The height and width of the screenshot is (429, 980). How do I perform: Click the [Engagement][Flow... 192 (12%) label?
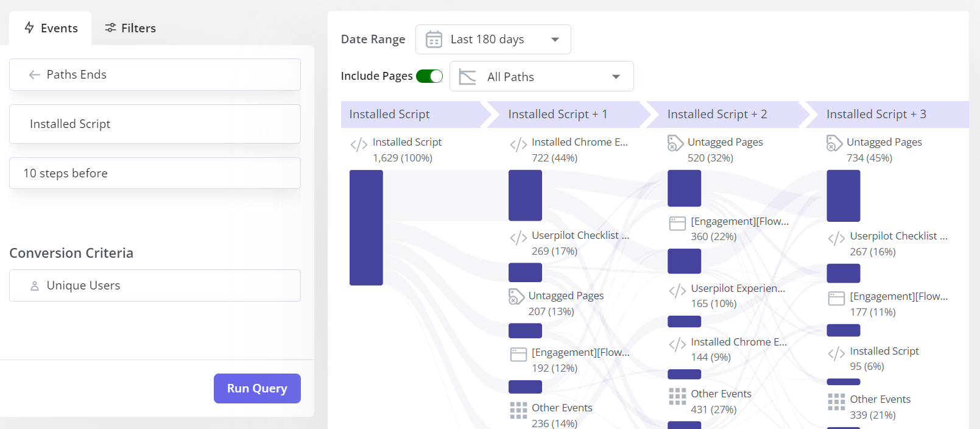(580, 360)
